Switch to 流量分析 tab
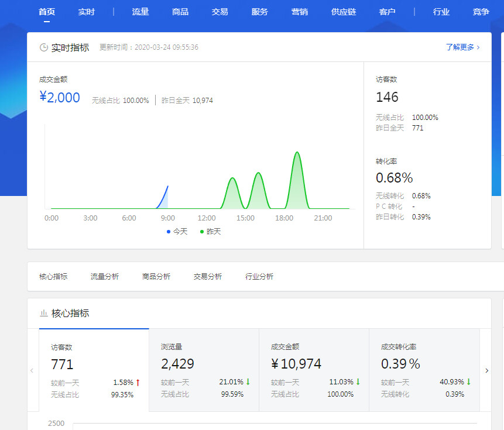This screenshot has width=504, height=430. [x=105, y=277]
